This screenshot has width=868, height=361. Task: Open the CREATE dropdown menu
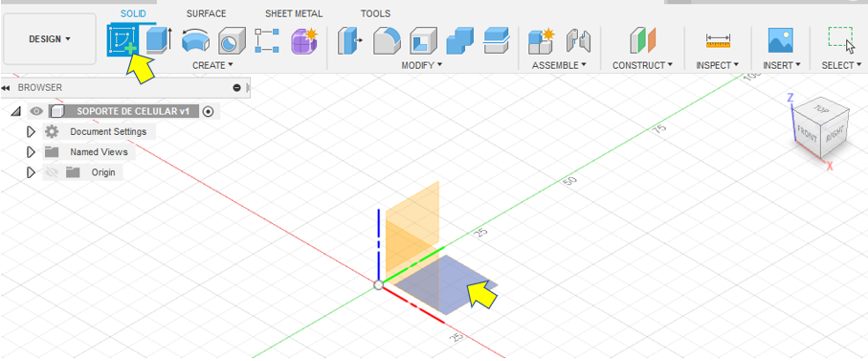[x=212, y=65]
